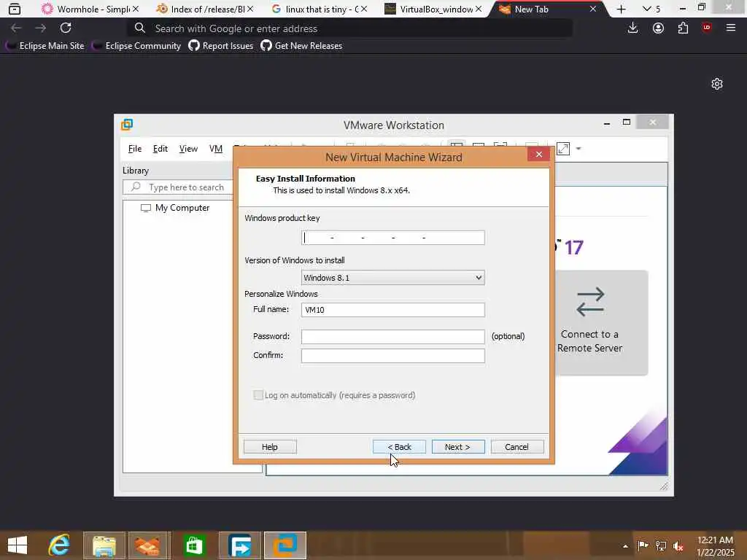Click the Library Type here to search box
The image size is (747, 560).
(x=179, y=187)
